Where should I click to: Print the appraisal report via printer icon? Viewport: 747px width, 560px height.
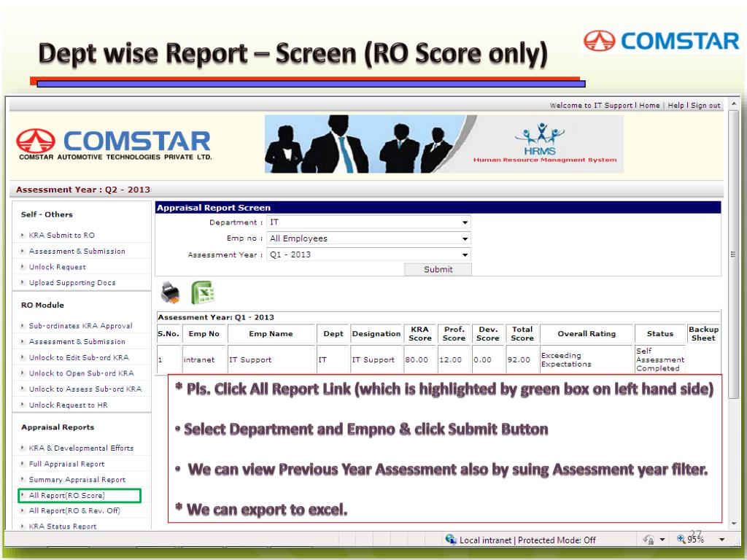170,292
